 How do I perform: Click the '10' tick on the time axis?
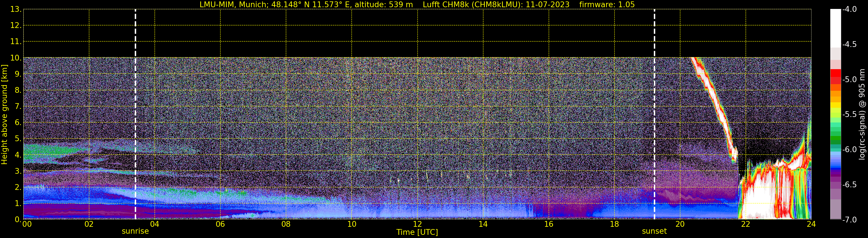352,224
